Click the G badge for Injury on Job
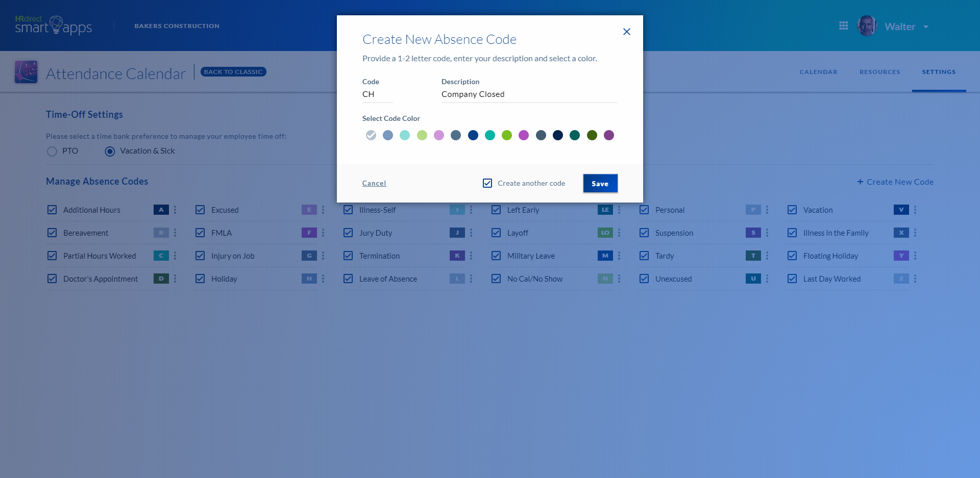 pyautogui.click(x=309, y=256)
